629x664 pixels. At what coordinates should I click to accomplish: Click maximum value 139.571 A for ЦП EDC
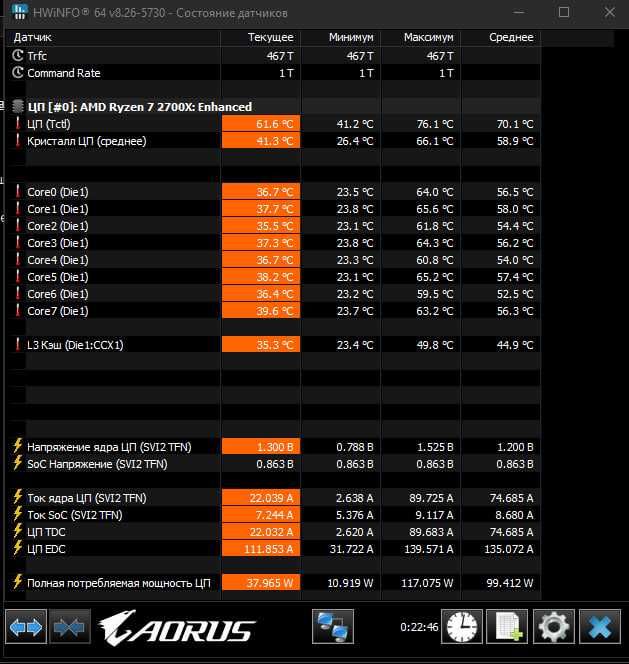(x=429, y=549)
